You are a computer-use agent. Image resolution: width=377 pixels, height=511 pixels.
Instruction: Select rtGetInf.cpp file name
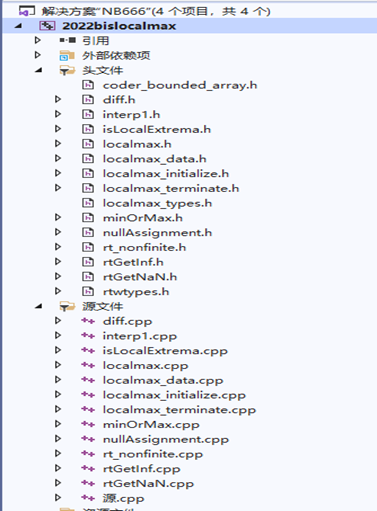tap(142, 469)
